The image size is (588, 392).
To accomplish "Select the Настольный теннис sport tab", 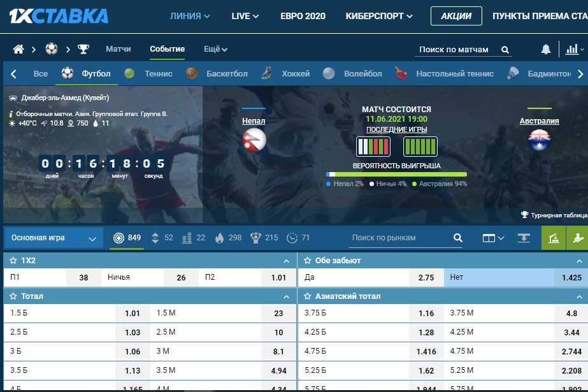I will 445,73.
